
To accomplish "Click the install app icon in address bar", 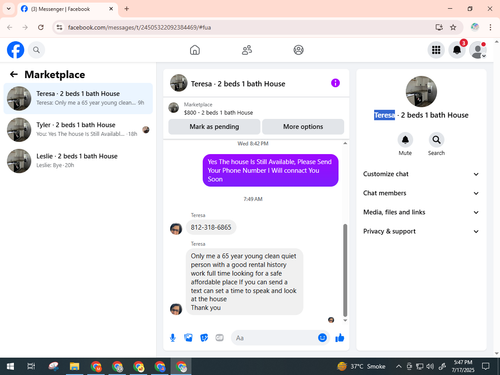I will click(439, 27).
